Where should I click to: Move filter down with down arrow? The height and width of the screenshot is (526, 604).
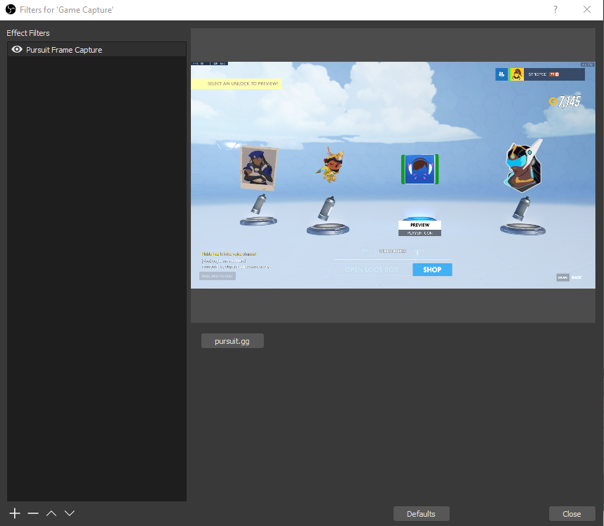pyautogui.click(x=69, y=513)
